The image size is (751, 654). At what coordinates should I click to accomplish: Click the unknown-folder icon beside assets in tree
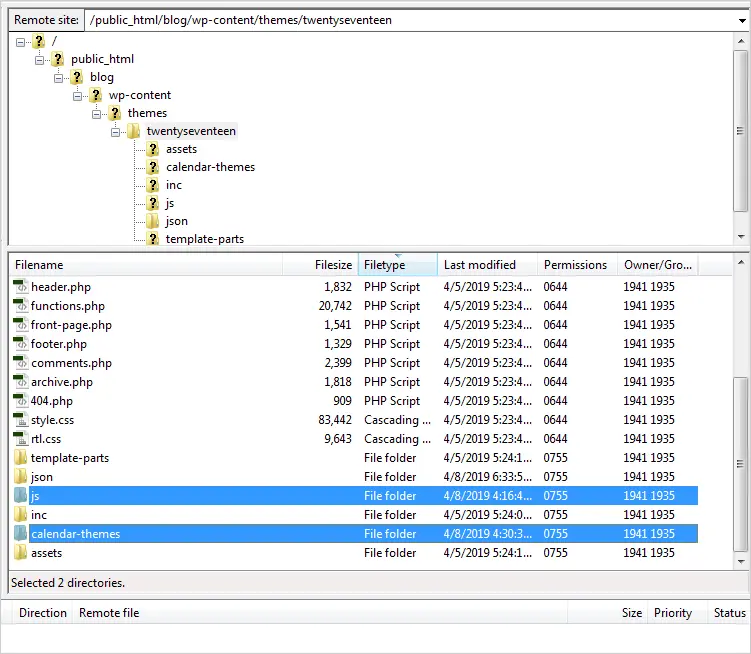coord(153,149)
